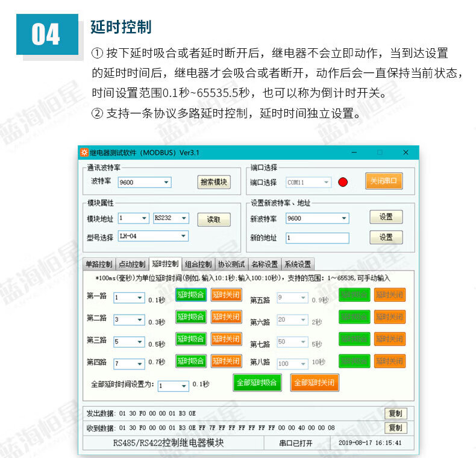Click the 搜索模块 button
The height and width of the screenshot is (458, 476).
(x=214, y=182)
